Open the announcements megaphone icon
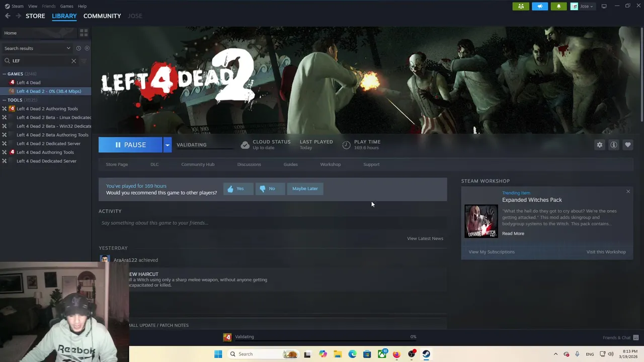The width and height of the screenshot is (644, 362). (539, 6)
